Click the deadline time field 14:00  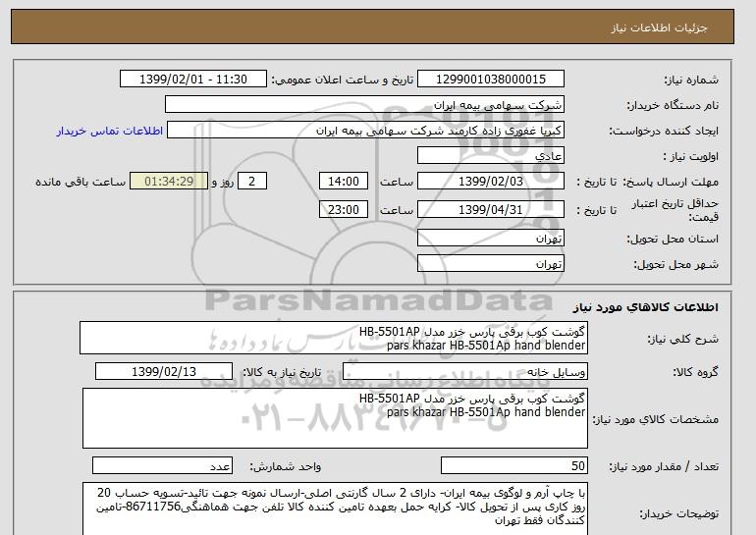pos(344,182)
